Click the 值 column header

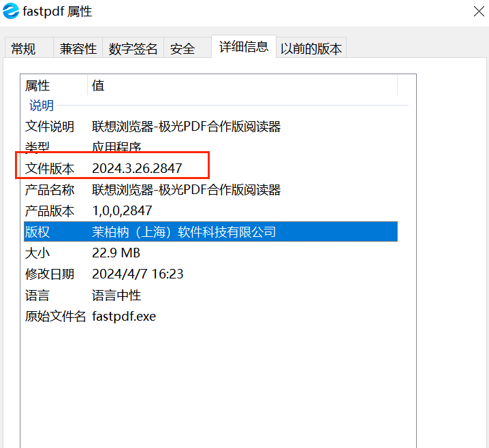point(242,85)
